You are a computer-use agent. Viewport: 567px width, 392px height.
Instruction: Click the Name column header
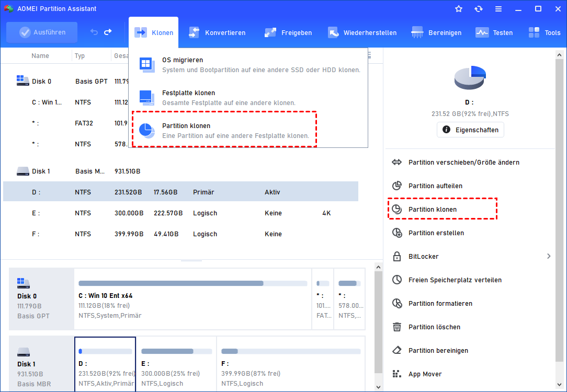tap(40, 55)
